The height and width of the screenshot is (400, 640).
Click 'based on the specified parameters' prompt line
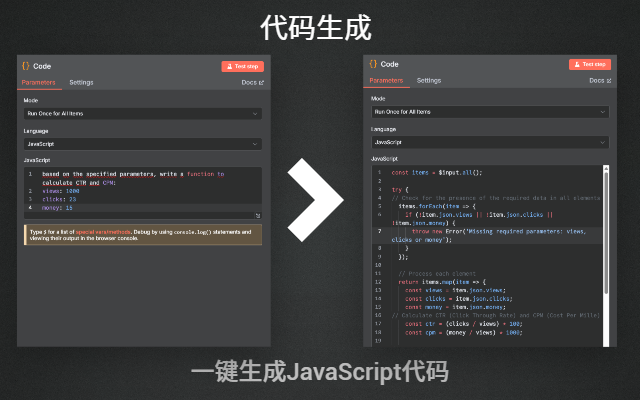coord(133,178)
